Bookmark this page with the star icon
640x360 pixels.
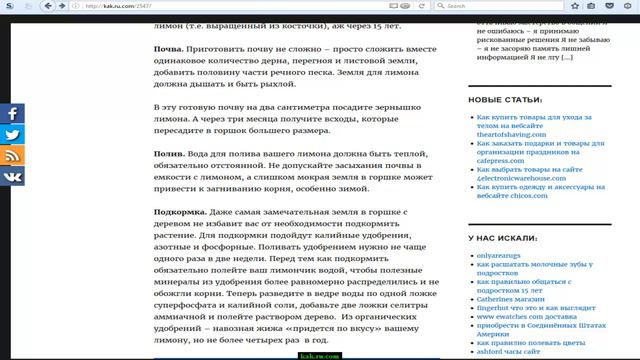tap(575, 6)
